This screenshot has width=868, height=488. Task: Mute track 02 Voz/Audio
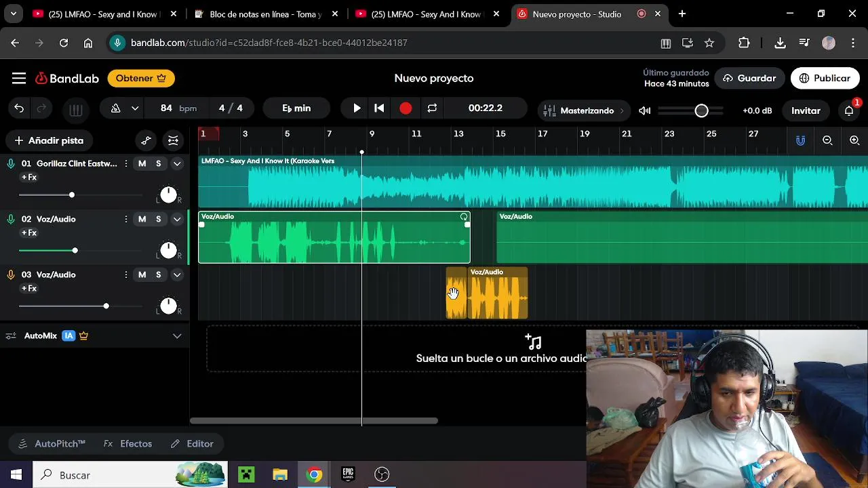pos(142,219)
